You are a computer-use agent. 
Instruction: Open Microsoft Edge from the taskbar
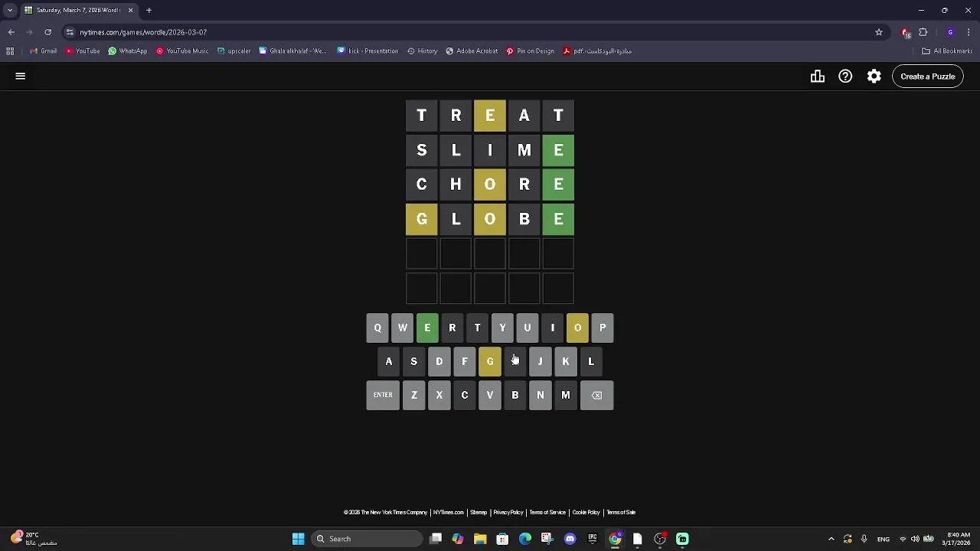pyautogui.click(x=525, y=539)
